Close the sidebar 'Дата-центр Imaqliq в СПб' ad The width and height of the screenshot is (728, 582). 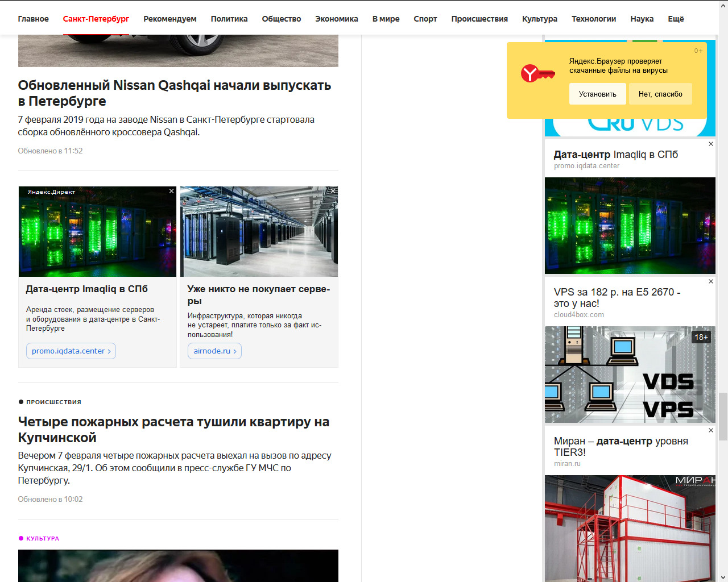tap(711, 144)
